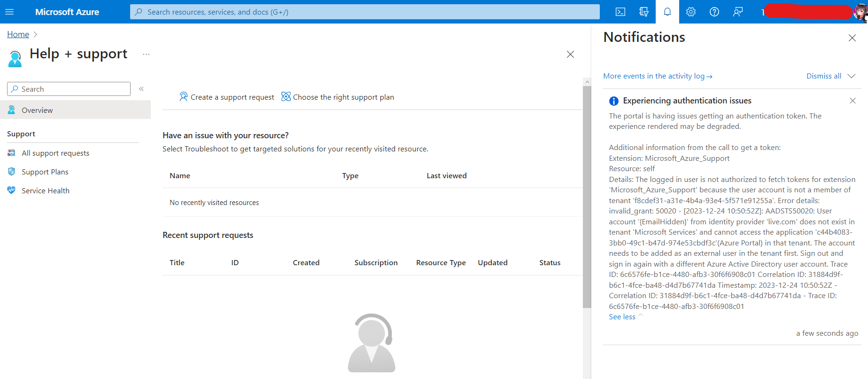The height and width of the screenshot is (379, 868).
Task: Click the All support requests icon
Action: click(x=12, y=153)
